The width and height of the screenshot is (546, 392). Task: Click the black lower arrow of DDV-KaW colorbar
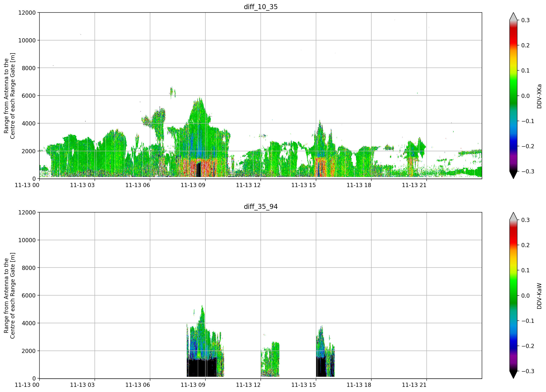click(x=513, y=375)
